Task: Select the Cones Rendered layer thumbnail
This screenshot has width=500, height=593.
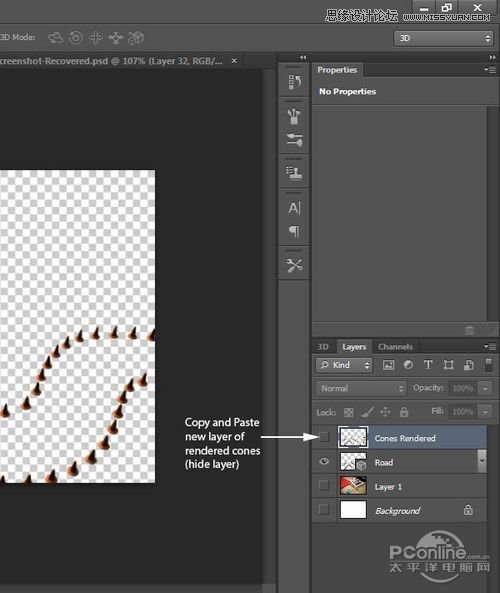Action: pos(353,437)
